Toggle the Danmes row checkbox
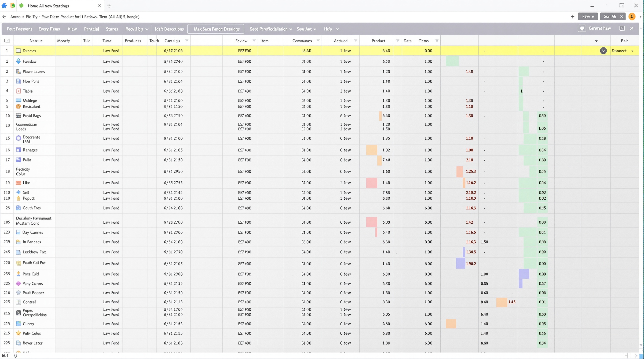 pyautogui.click(x=18, y=51)
